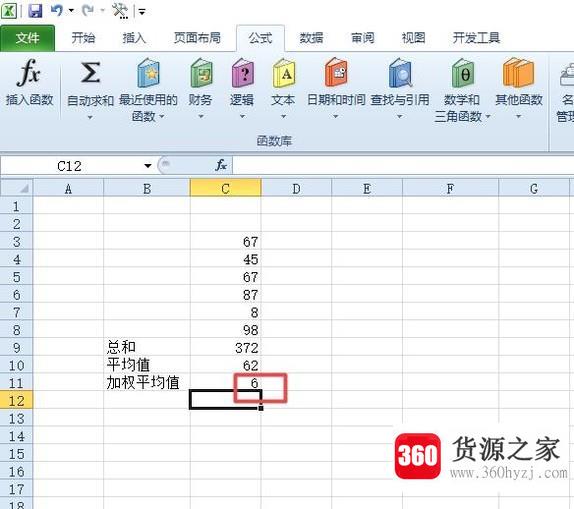Open the 财务 functions book icon
574x509 pixels.
201,73
